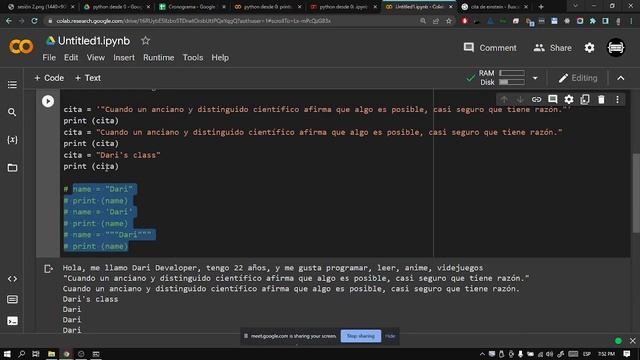Open the Insert menu

tap(124, 58)
